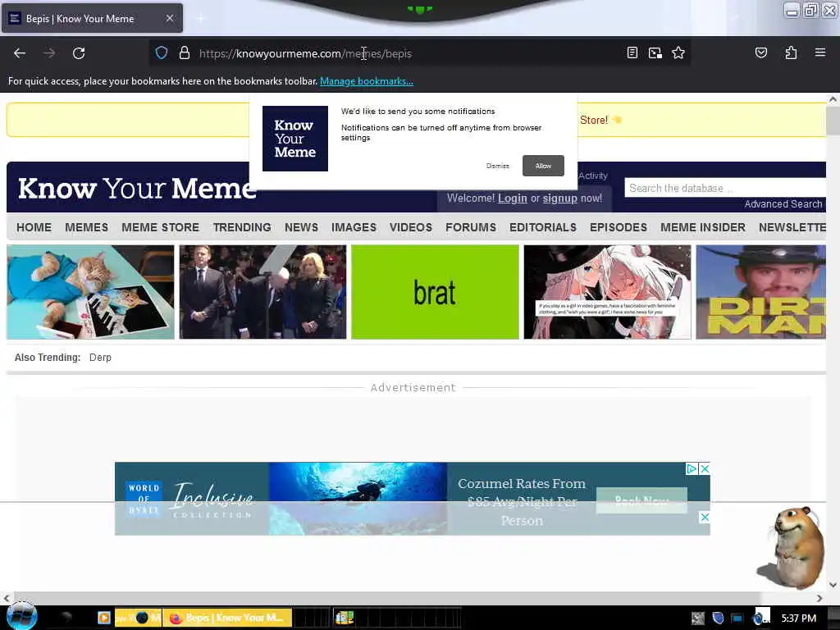Dismiss the notification request
Image resolution: width=840 pixels, height=630 pixels.
(498, 166)
